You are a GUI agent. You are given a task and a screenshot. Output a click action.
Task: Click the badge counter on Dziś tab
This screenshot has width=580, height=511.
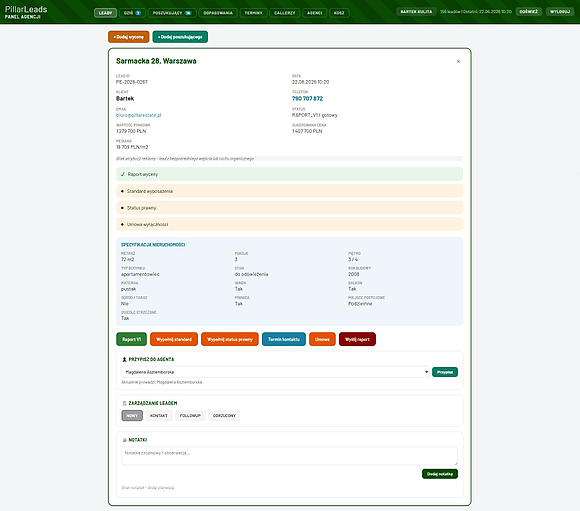138,13
